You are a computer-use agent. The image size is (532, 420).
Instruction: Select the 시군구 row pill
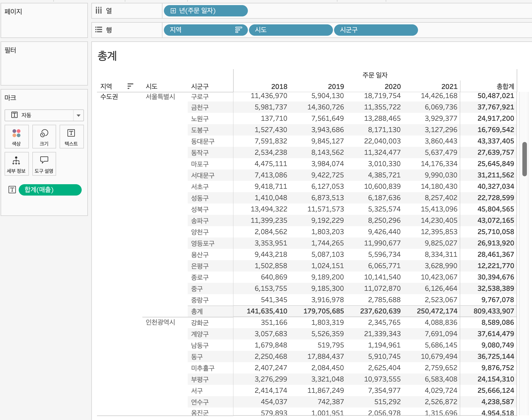click(376, 30)
